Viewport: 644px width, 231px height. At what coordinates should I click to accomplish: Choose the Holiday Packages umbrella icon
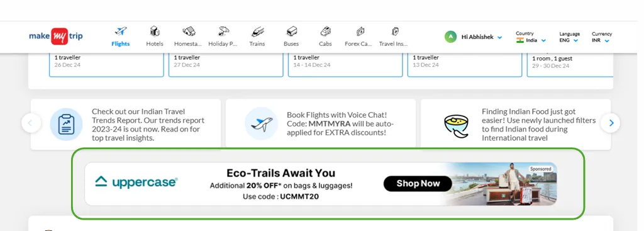pos(223,31)
